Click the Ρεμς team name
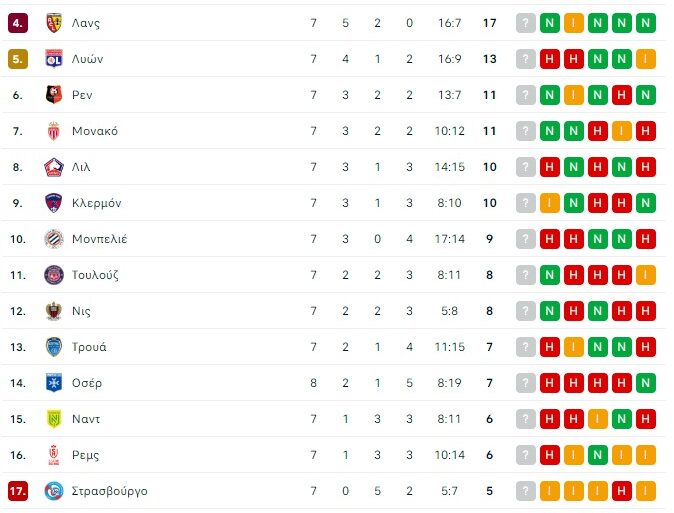Screen dimensions: 674x513 tap(86, 455)
